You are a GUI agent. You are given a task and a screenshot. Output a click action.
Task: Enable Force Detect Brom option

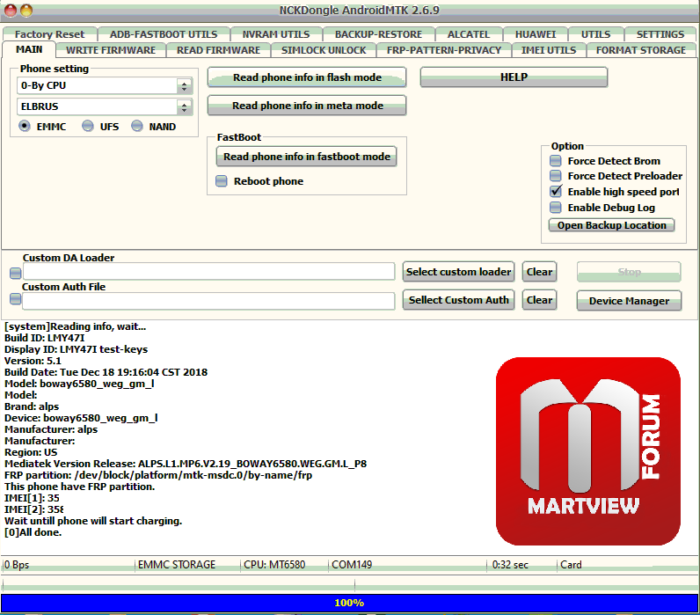556,161
